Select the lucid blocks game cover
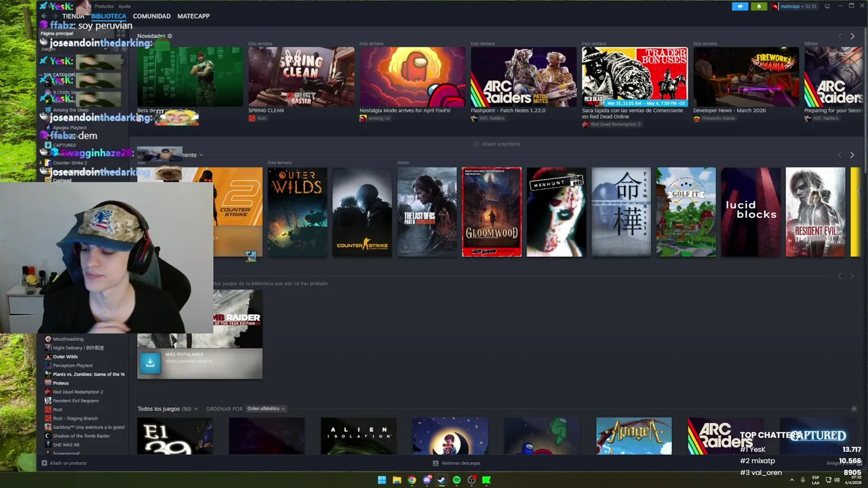The image size is (868, 488). click(751, 212)
